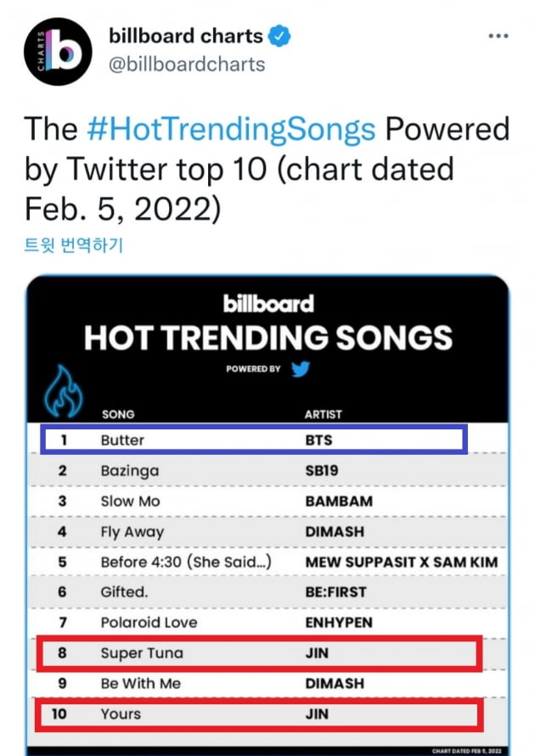Open the #HotTrendingSongs hashtag link
535x756 pixels.
pyautogui.click(x=231, y=129)
